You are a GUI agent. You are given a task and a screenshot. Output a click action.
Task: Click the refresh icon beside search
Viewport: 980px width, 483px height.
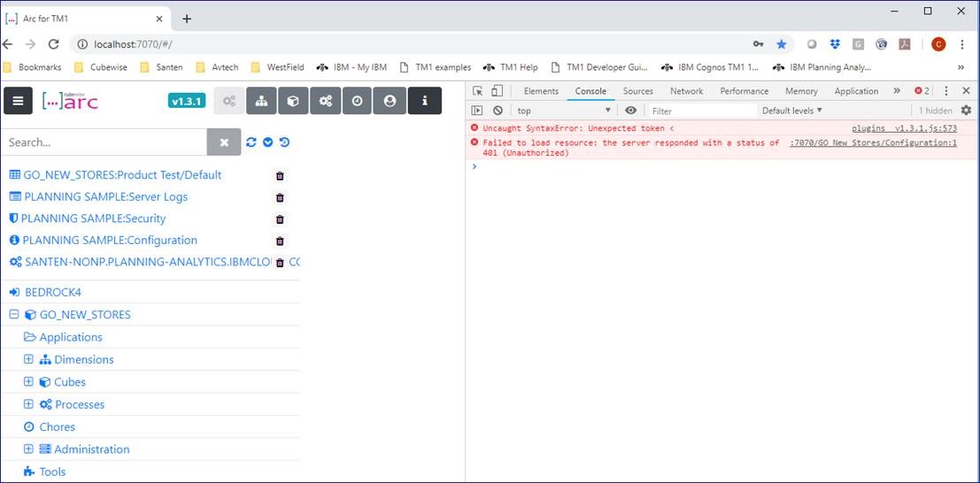251,142
